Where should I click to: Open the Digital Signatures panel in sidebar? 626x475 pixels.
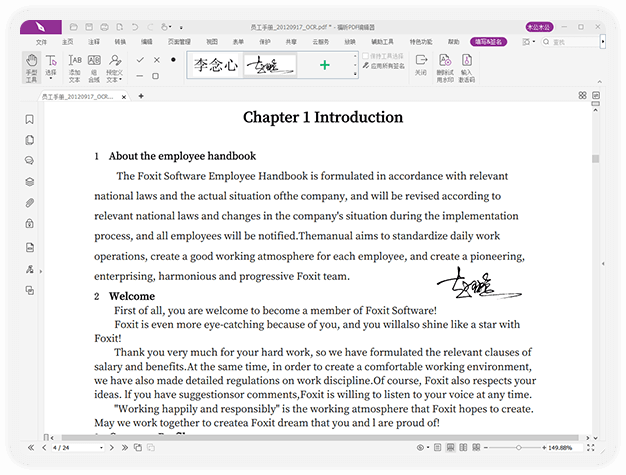click(x=30, y=269)
